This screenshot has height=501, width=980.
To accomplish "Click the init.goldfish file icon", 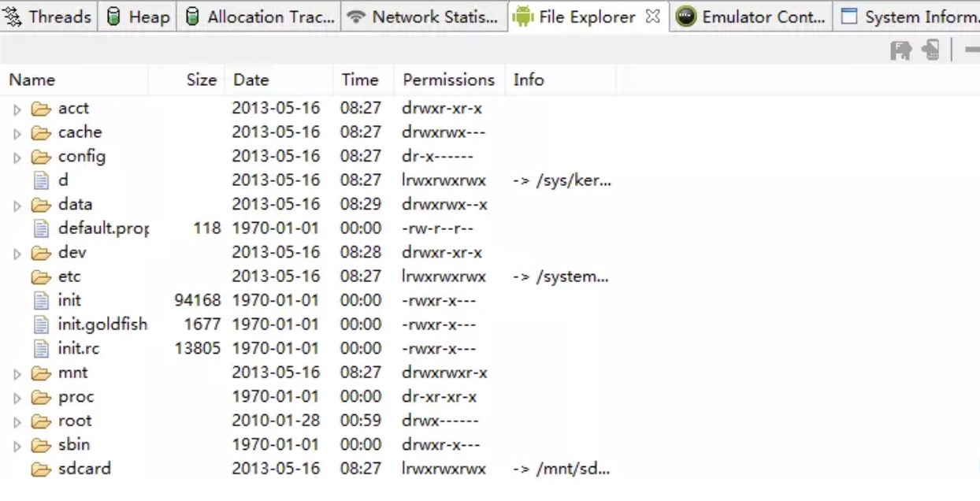I will click(41, 325).
